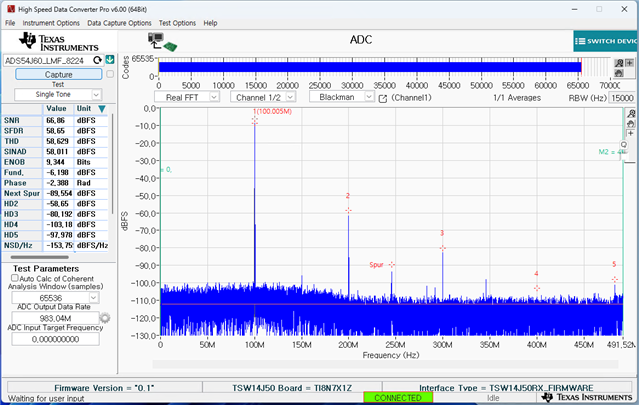
Task: Click the refresh icon beside ADS54J60_LMF_8224
Action: (x=97, y=60)
